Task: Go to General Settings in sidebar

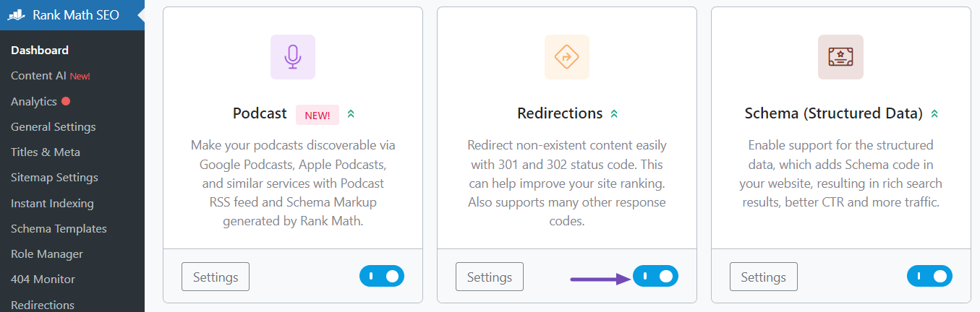Action: (54, 127)
